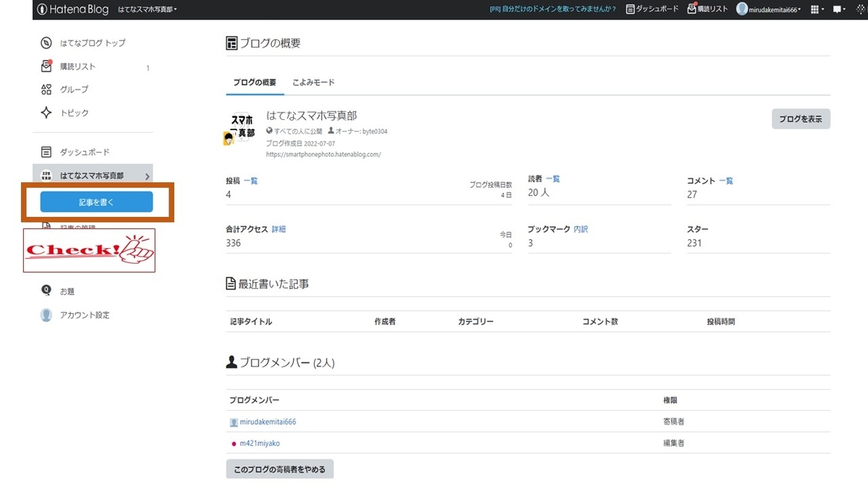The width and height of the screenshot is (868, 488).
Task: Open the はてなスマホ写真部 blog switcher dropdown
Action: click(148, 9)
